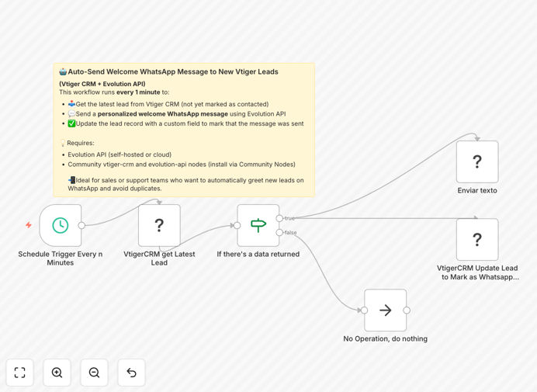The width and height of the screenshot is (537, 392).
Task: Open the VtigerCRM get Latest Lead node
Action: [x=159, y=225]
